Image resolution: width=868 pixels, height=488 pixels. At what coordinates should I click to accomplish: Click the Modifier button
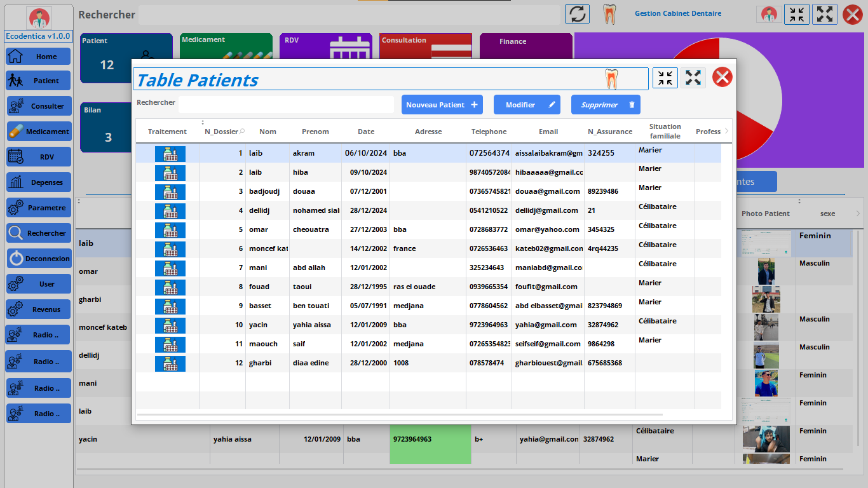pyautogui.click(x=526, y=105)
